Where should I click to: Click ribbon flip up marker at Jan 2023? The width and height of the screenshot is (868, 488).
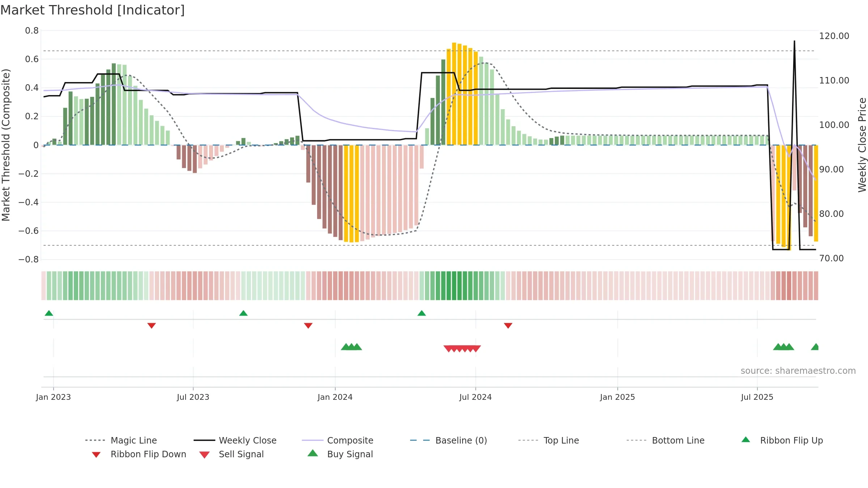click(x=49, y=313)
